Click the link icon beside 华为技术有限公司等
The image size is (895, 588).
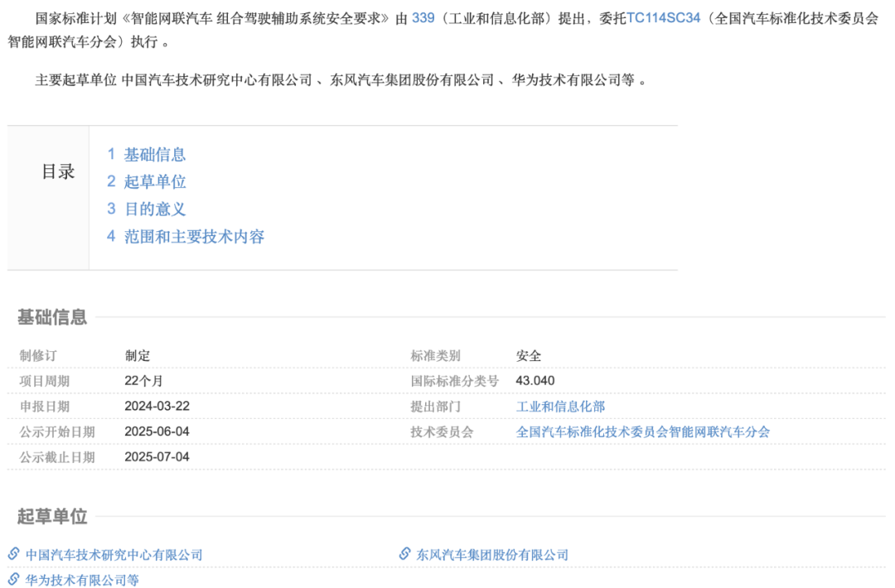(x=13, y=580)
